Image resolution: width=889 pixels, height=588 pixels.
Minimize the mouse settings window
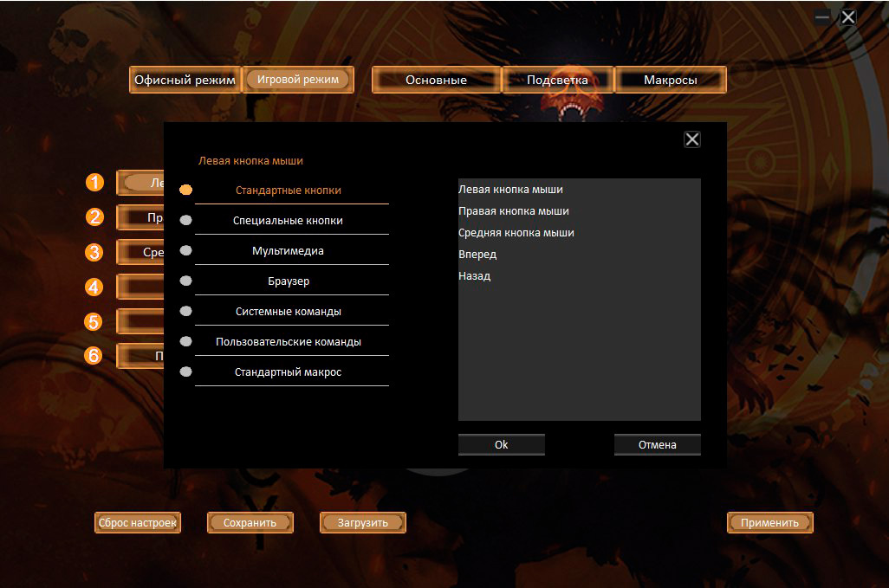pos(822,16)
